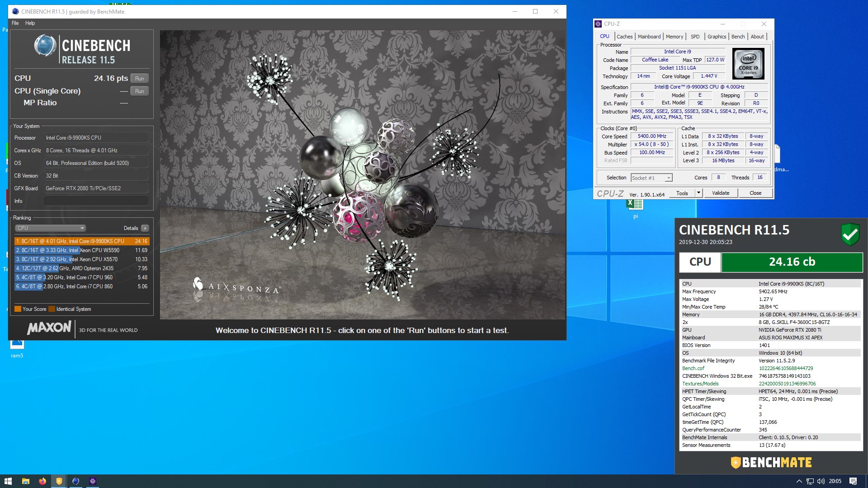Open the Windows Start menu
This screenshot has height=488, width=868.
[x=8, y=481]
